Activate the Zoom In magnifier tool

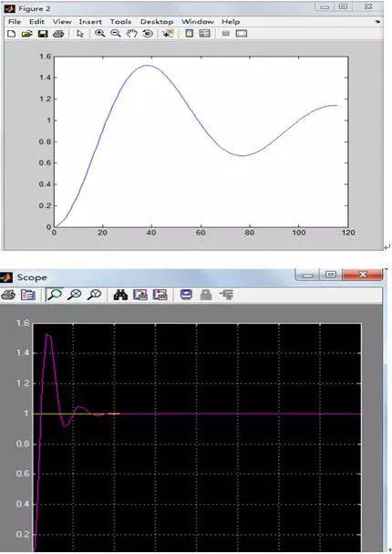100,33
